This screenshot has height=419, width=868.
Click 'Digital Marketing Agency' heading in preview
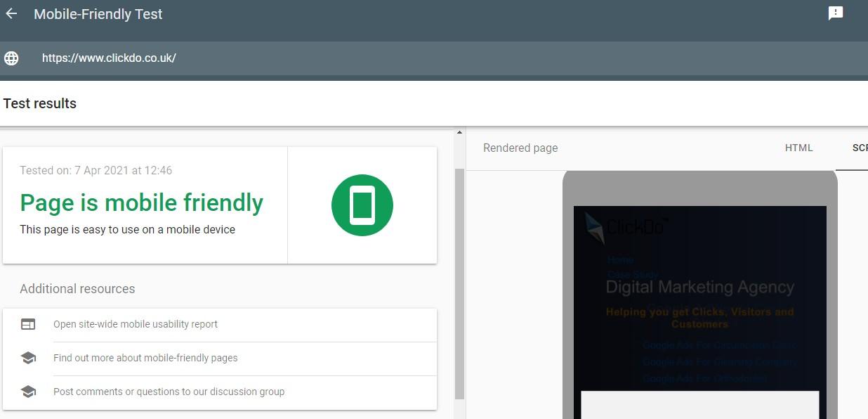[x=699, y=287]
